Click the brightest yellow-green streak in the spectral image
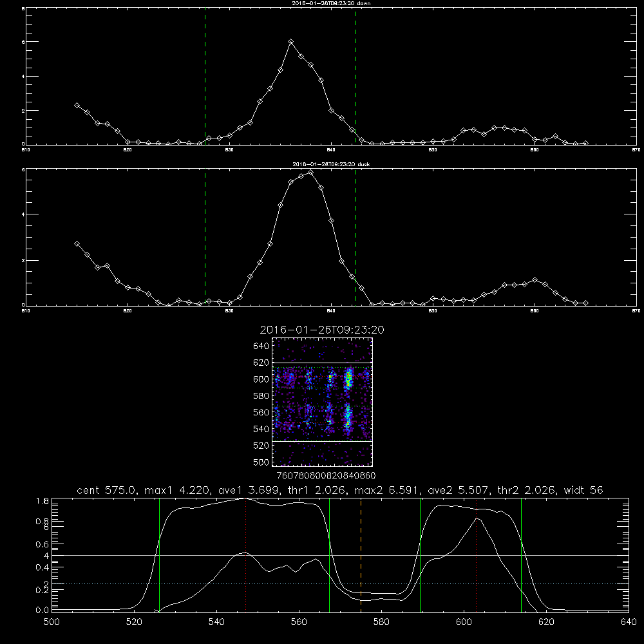The width and height of the screenshot is (644, 644). click(x=348, y=379)
